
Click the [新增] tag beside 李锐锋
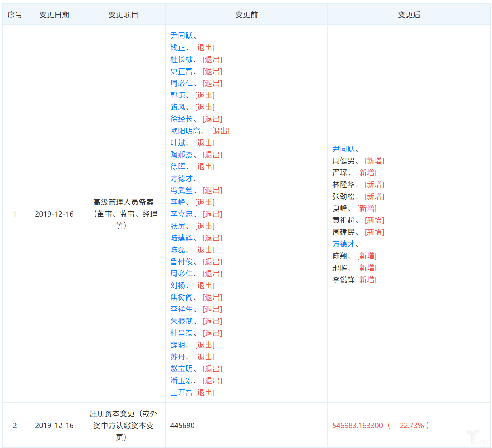tap(367, 280)
